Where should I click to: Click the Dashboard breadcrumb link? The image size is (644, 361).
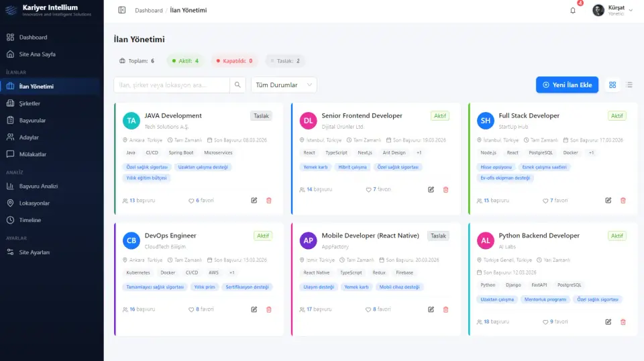pos(149,10)
